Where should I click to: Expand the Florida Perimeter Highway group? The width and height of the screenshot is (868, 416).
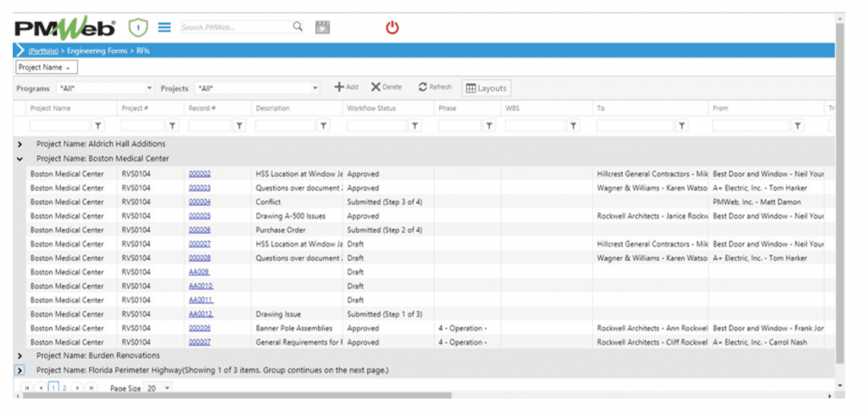click(x=20, y=370)
